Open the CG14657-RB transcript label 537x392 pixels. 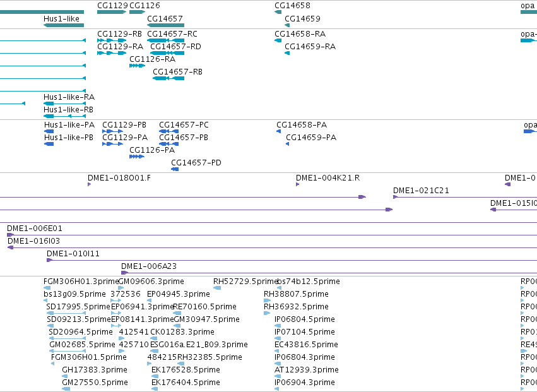pos(177,72)
